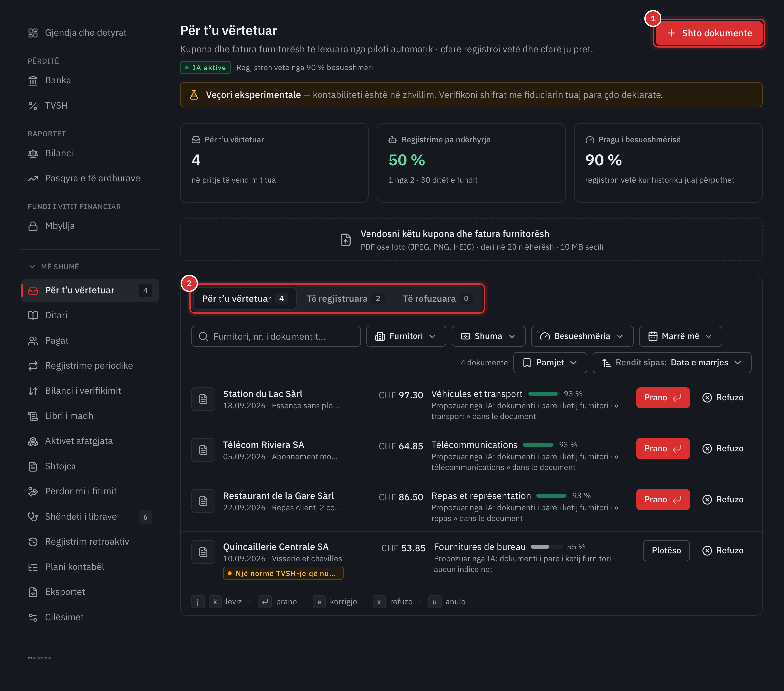The width and height of the screenshot is (784, 691).
Task: Open Ditari in the sidebar
Action: [x=90, y=316]
